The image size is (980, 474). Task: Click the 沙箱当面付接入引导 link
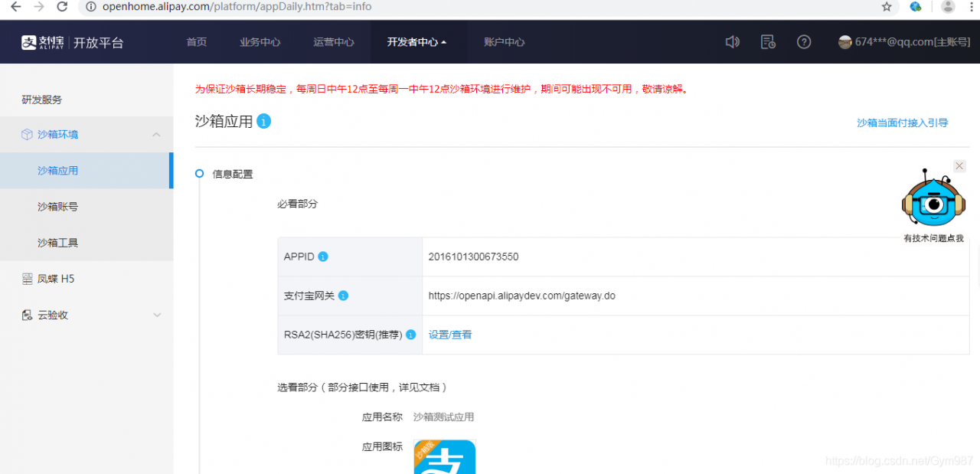pos(903,123)
